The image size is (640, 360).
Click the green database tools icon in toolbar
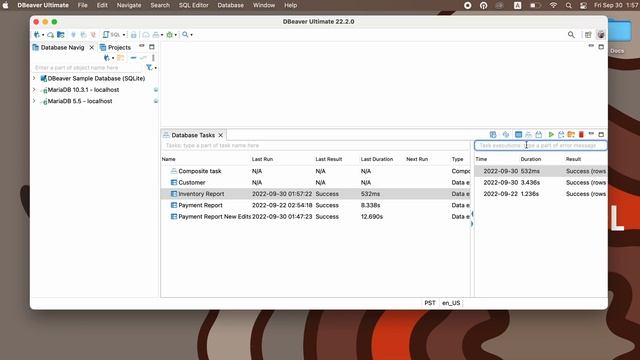point(169,35)
